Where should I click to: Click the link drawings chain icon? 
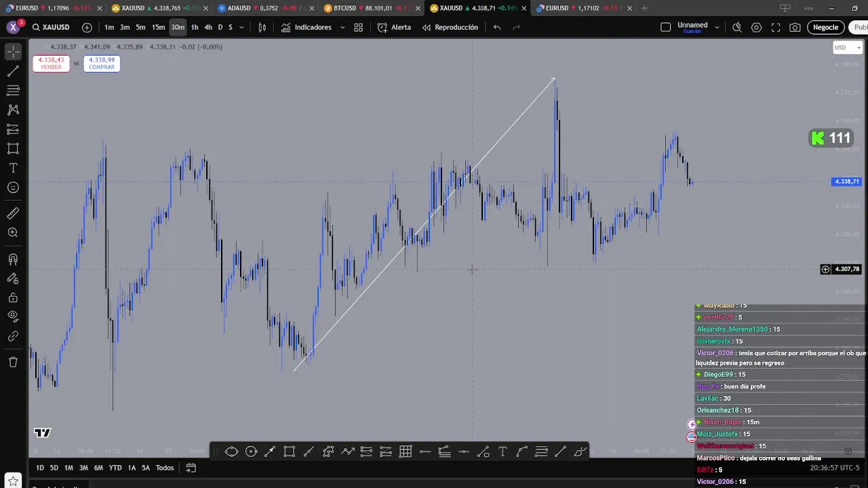[x=13, y=336]
